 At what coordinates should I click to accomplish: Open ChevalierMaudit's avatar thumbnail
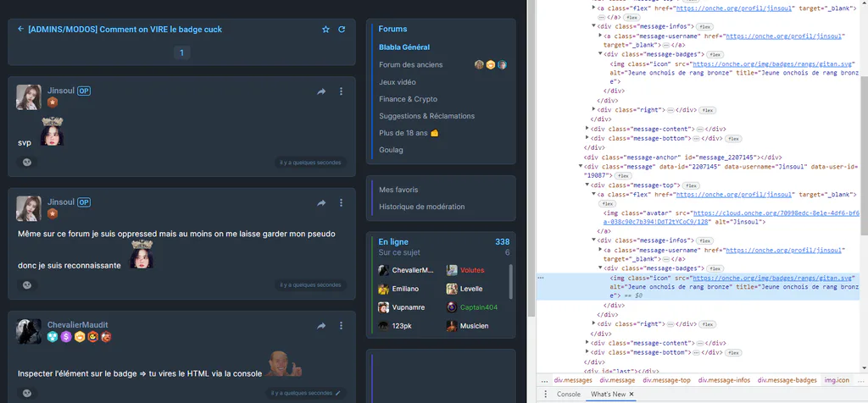[x=29, y=331]
